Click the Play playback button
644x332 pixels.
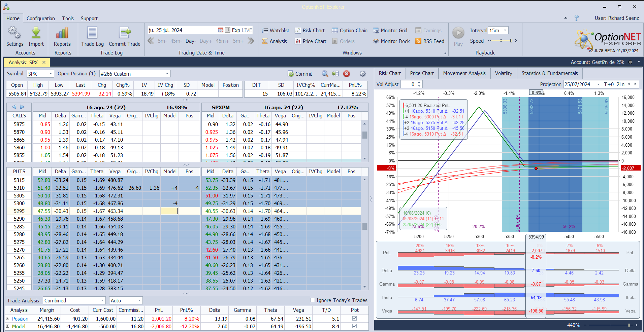coord(458,33)
